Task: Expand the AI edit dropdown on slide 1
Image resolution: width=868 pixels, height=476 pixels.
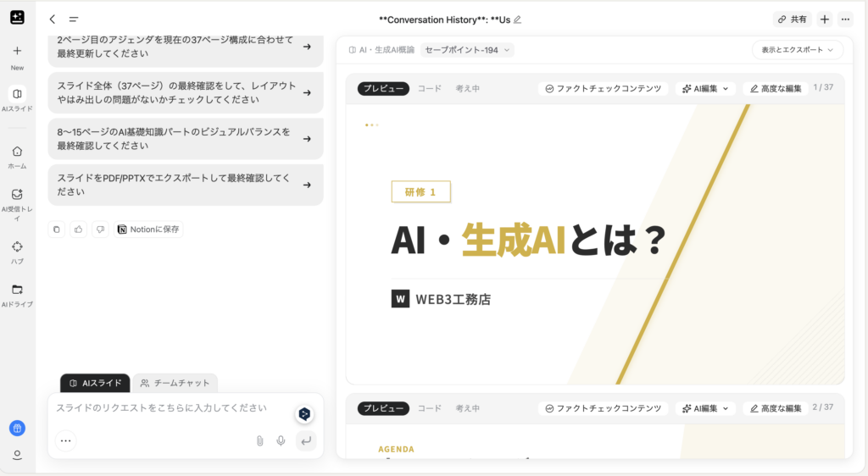Action: click(x=704, y=88)
